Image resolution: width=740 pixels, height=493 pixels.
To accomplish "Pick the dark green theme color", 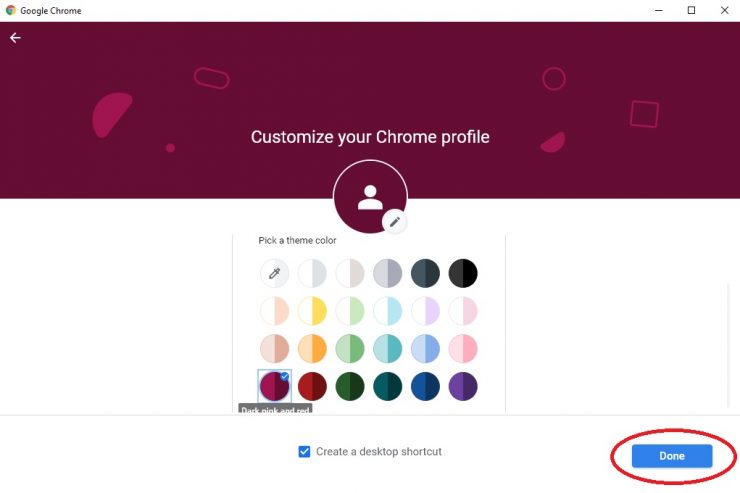I will tap(350, 386).
